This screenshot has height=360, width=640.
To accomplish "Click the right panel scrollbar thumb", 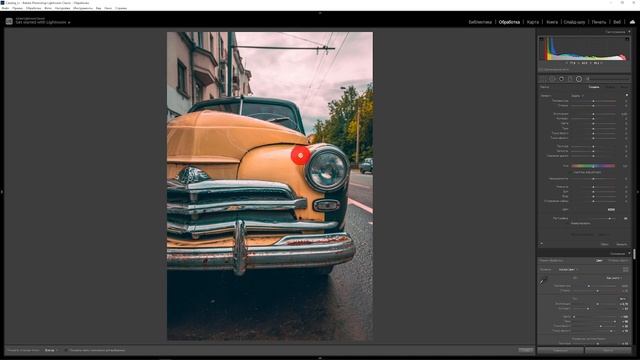I will [x=634, y=254].
